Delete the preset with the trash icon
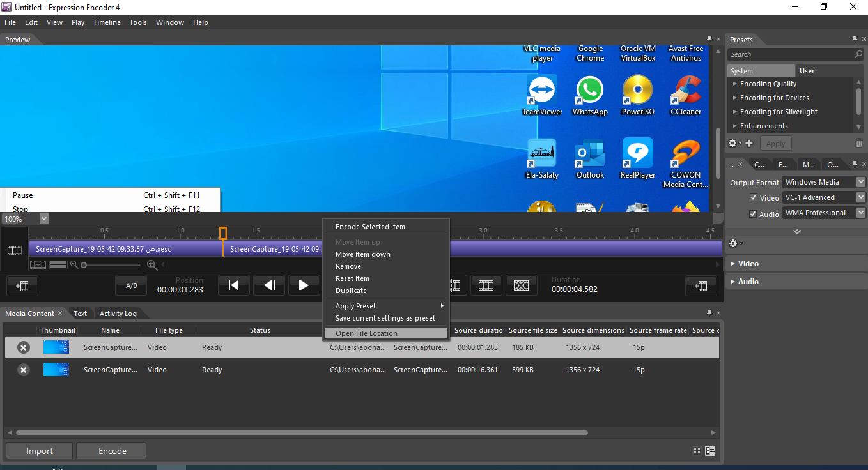Image resolution: width=868 pixels, height=470 pixels. (x=858, y=144)
